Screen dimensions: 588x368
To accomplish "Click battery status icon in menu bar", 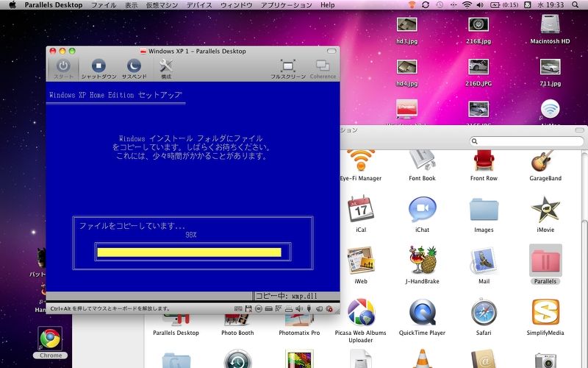I will [504, 5].
